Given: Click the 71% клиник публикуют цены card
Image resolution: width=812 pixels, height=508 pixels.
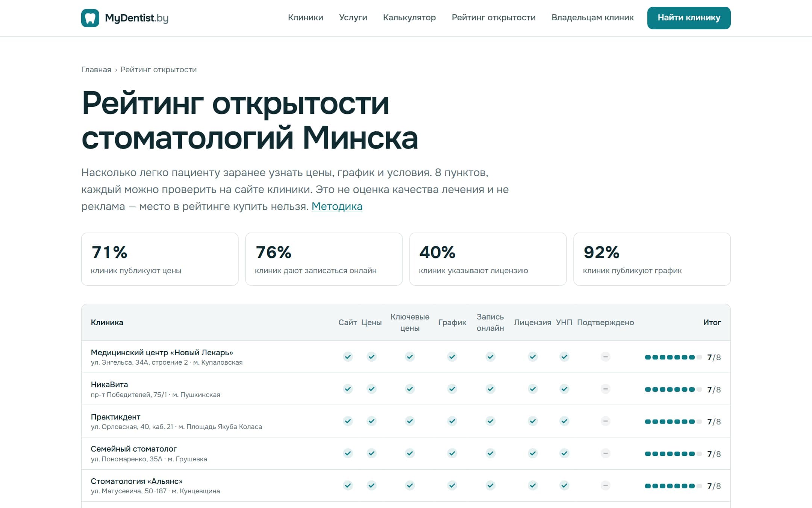Looking at the screenshot, I should pos(160,259).
